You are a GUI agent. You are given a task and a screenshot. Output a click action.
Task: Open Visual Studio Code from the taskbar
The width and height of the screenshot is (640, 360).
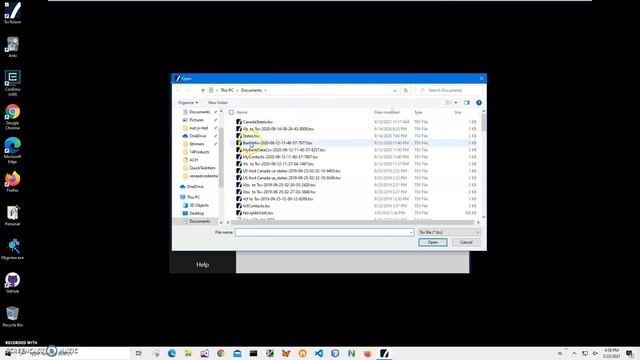319,353
